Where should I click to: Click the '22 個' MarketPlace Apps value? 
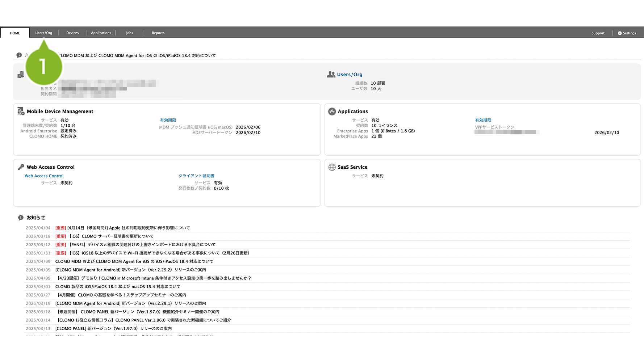pyautogui.click(x=377, y=136)
